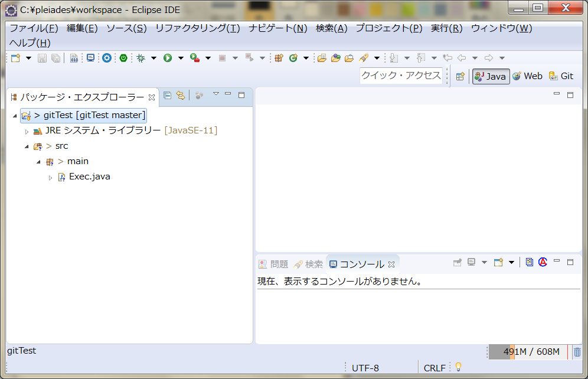Click the Save disk icon
The height and width of the screenshot is (379, 588).
coord(42,58)
